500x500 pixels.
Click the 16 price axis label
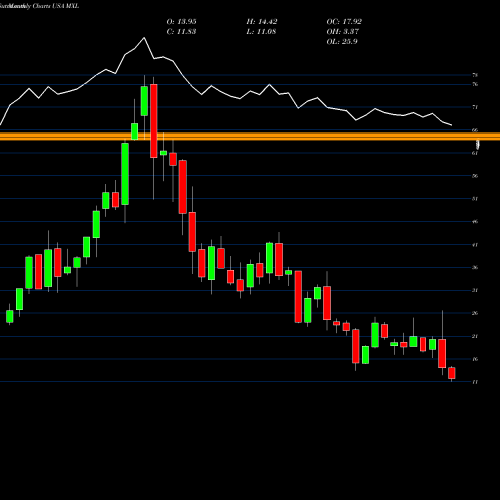click(475, 359)
